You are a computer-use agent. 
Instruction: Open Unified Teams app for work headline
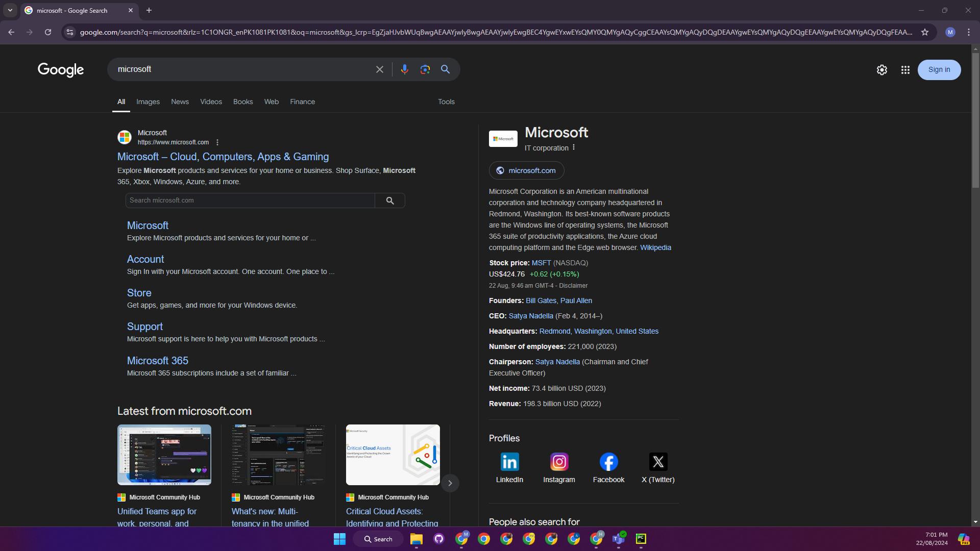[157, 517]
